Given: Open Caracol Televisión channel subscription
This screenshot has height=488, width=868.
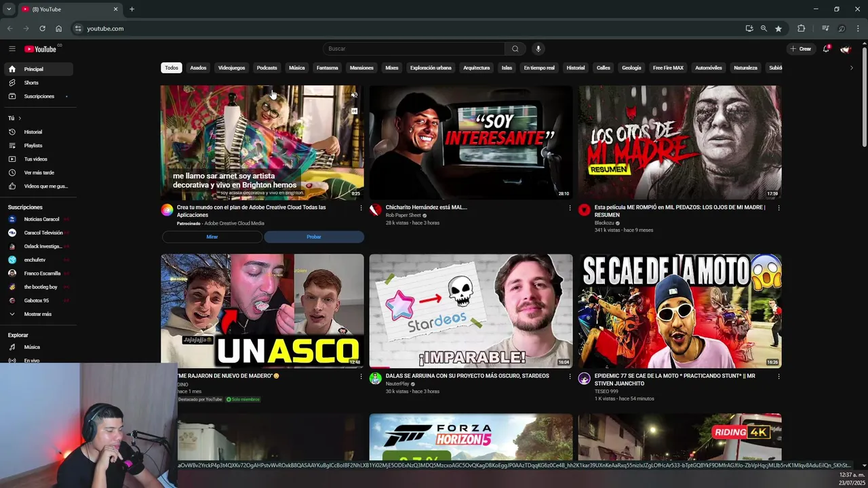Looking at the screenshot, I should coord(38,232).
